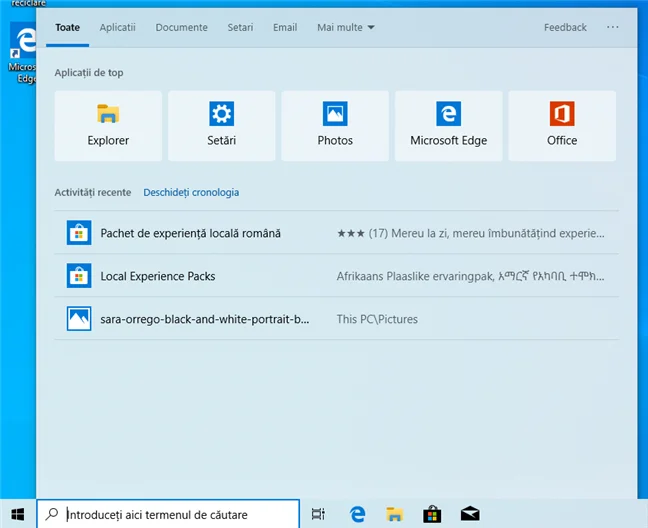Switch to the Toate tab
648x528 pixels.
[x=67, y=28]
